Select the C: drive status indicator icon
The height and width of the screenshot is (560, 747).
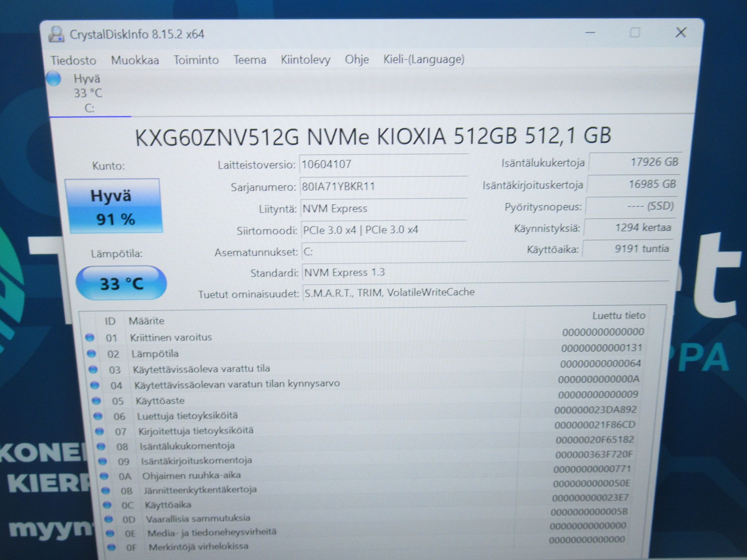pyautogui.click(x=54, y=79)
